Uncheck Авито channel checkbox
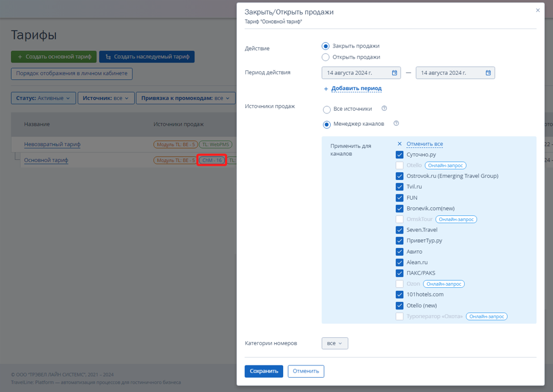The height and width of the screenshot is (392, 553). point(400,252)
